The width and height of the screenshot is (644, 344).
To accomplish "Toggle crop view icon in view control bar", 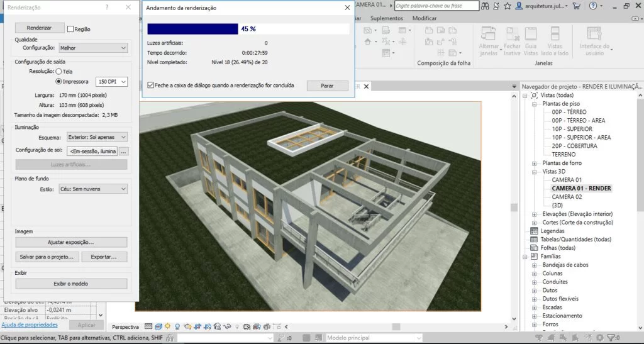I will click(197, 327).
